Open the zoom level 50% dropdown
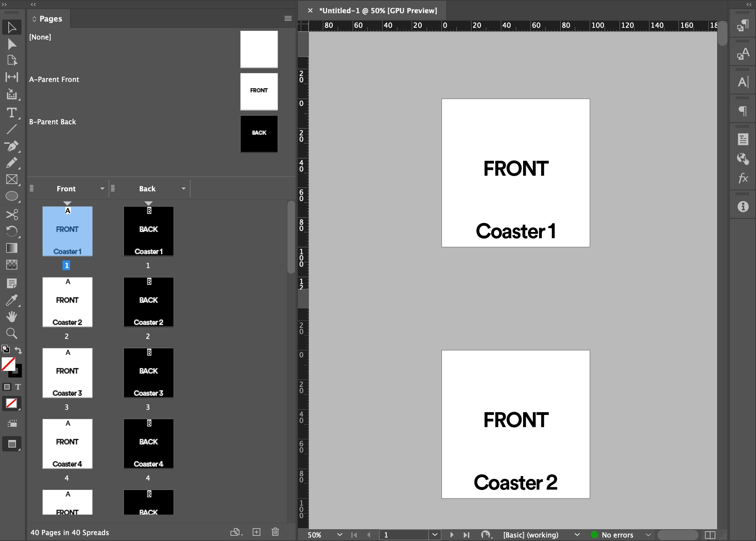 339,535
